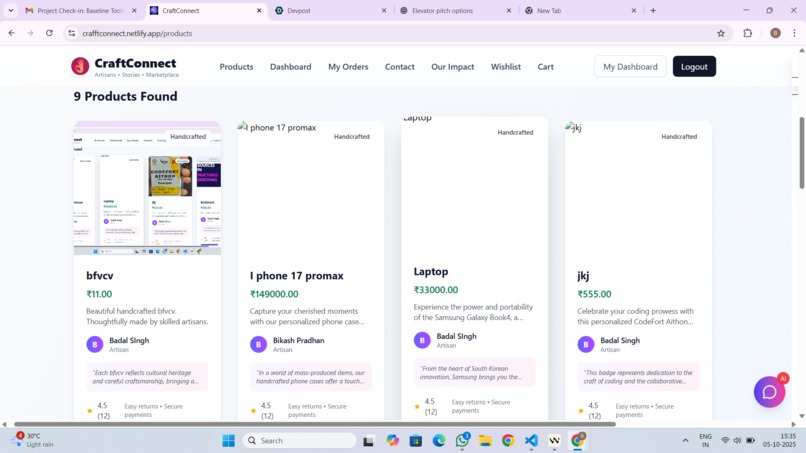The image size is (806, 453).
Task: Click the ₹149000.00 price text
Action: pyautogui.click(x=274, y=294)
